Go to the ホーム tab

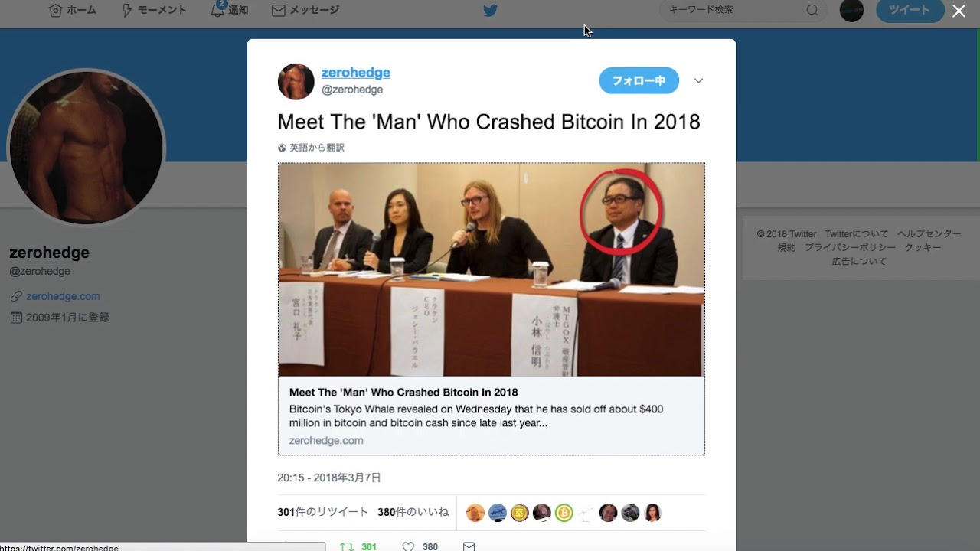[73, 11]
